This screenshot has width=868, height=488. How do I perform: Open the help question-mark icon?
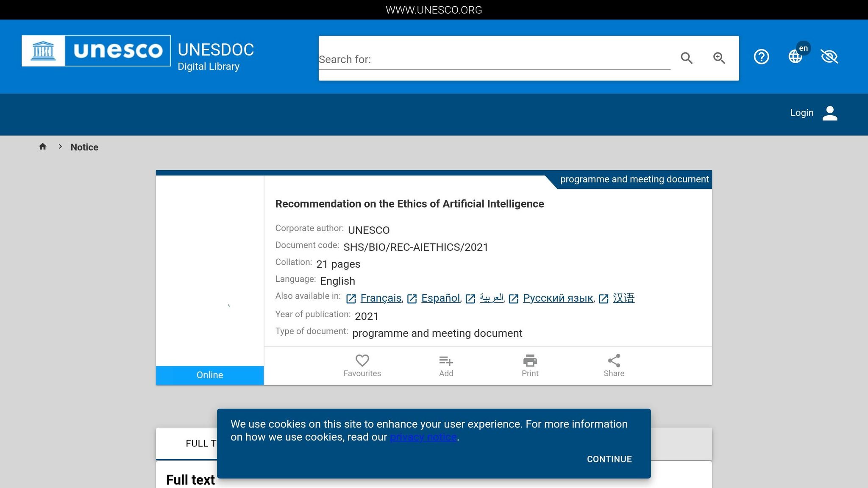pyautogui.click(x=761, y=57)
